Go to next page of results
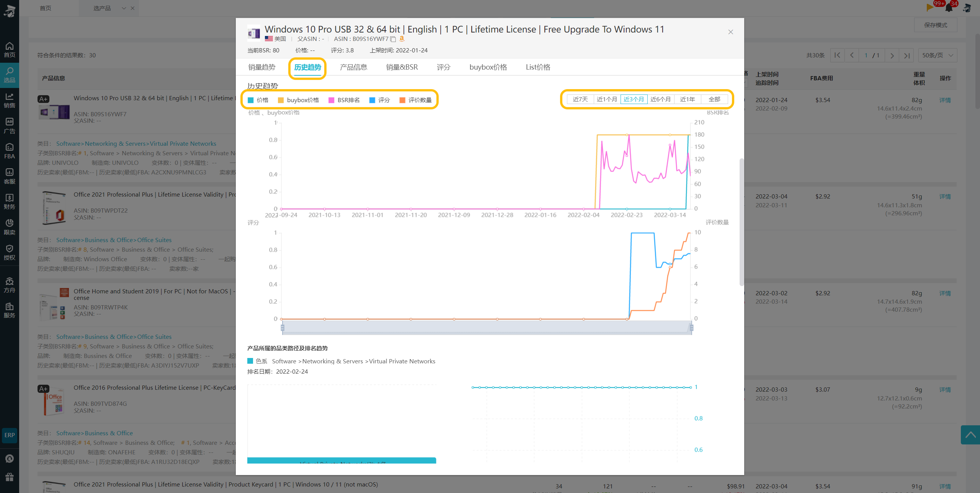The width and height of the screenshot is (980, 493). [x=892, y=55]
